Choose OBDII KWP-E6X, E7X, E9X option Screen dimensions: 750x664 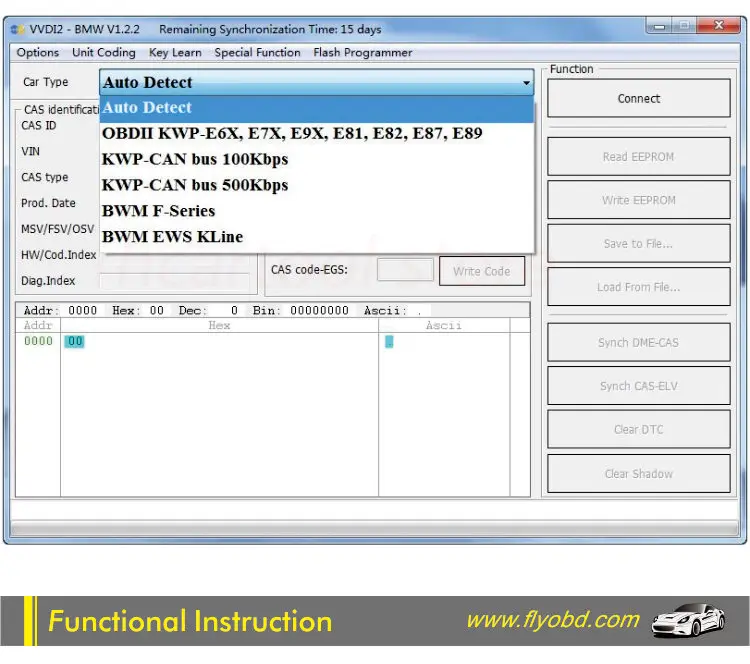(317, 133)
